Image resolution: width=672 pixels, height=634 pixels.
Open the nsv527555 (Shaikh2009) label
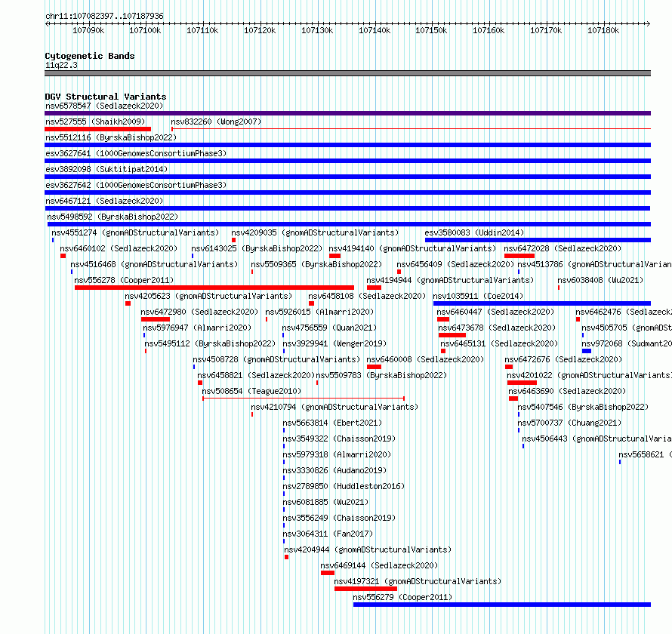(95, 122)
